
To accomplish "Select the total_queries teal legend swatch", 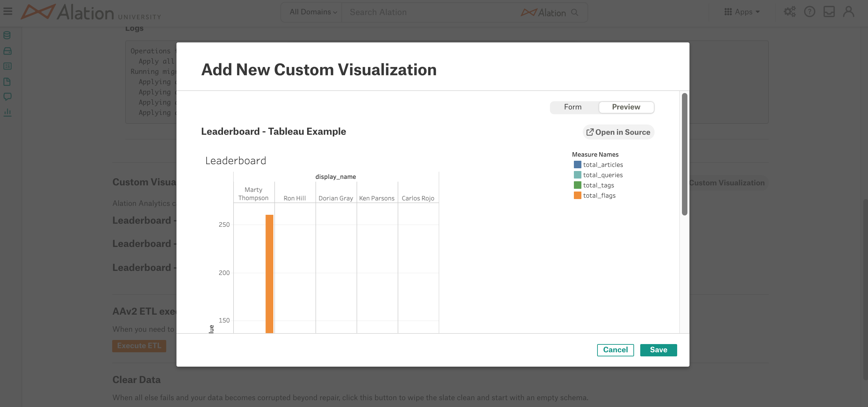I will click(x=577, y=175).
